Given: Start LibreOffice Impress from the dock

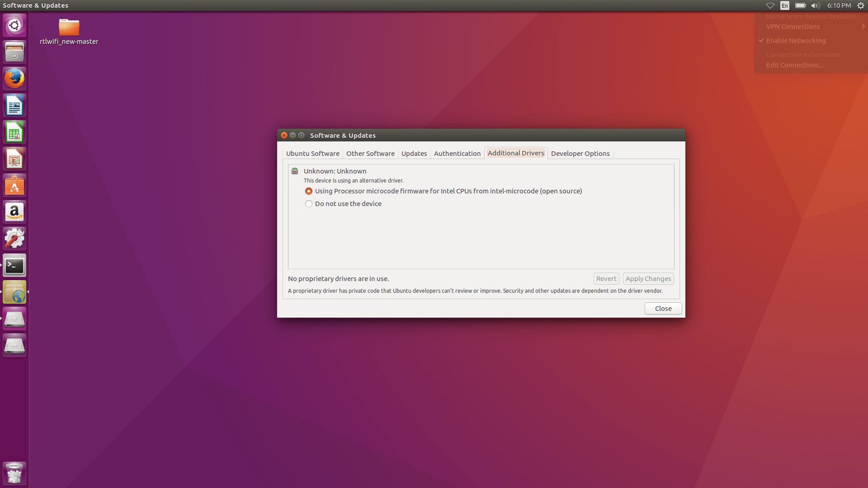Looking at the screenshot, I should pyautogui.click(x=14, y=158).
